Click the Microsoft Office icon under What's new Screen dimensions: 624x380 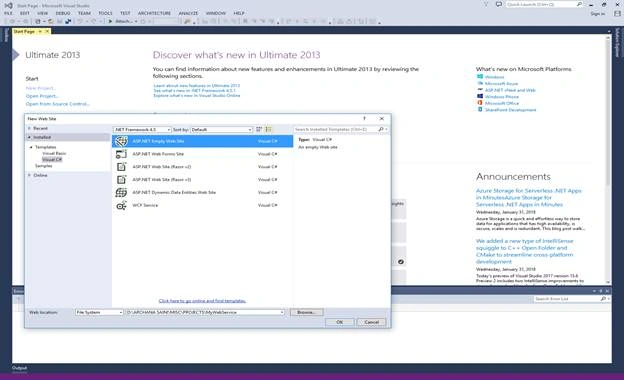pyautogui.click(x=480, y=103)
